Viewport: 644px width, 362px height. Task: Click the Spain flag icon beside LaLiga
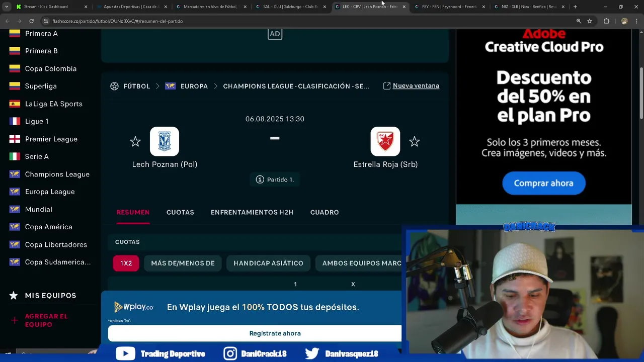(x=15, y=104)
